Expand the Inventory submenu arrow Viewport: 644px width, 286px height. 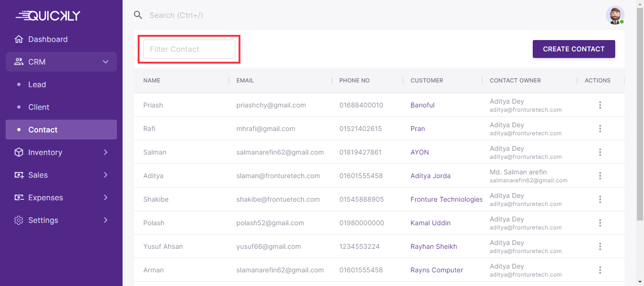(106, 152)
